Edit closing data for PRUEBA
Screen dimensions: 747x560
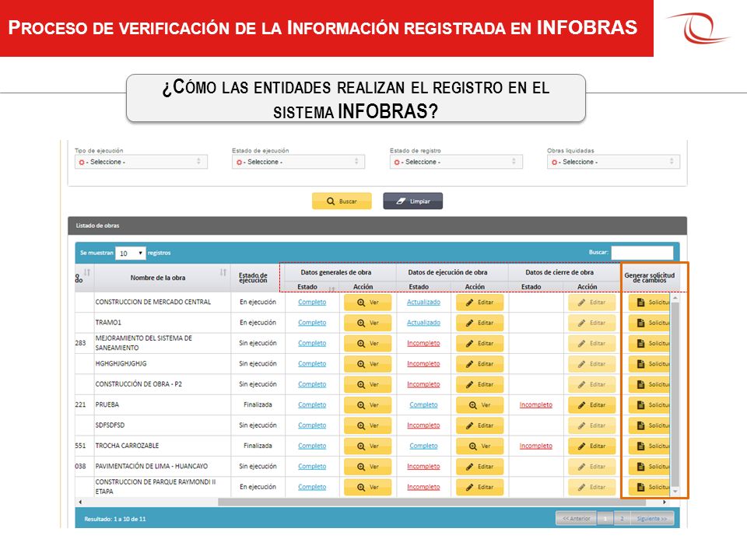pos(591,405)
